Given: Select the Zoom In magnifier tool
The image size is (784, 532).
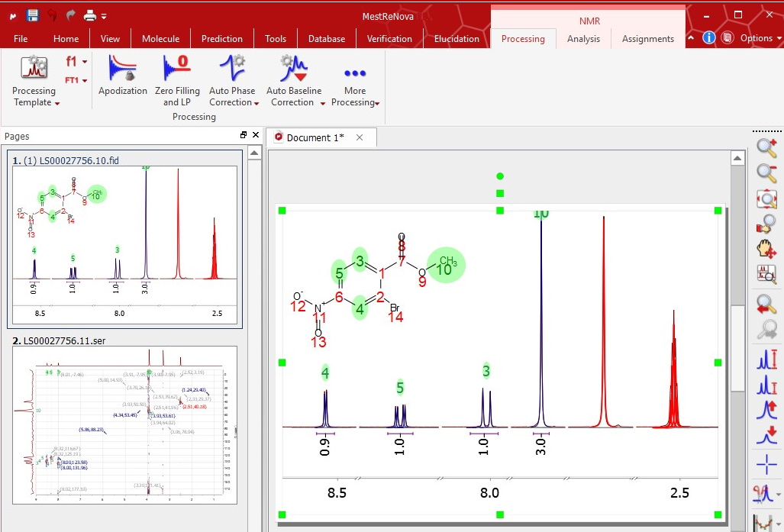Looking at the screenshot, I should (766, 147).
